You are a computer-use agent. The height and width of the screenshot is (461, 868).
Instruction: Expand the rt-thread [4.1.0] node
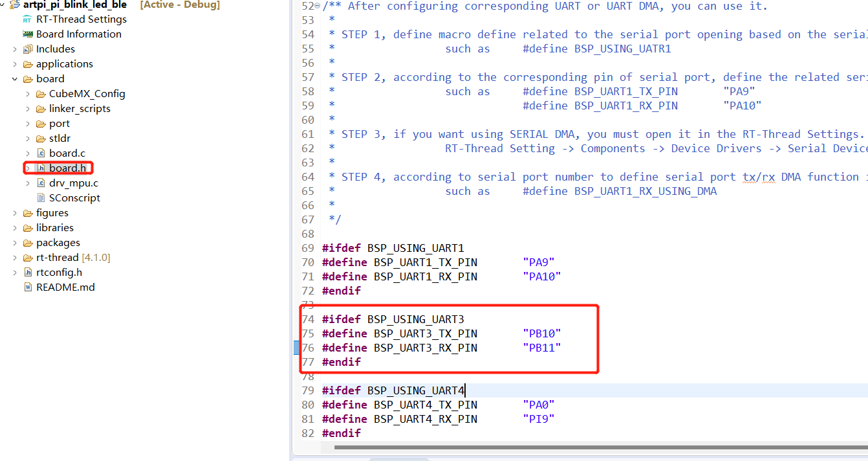[14, 257]
